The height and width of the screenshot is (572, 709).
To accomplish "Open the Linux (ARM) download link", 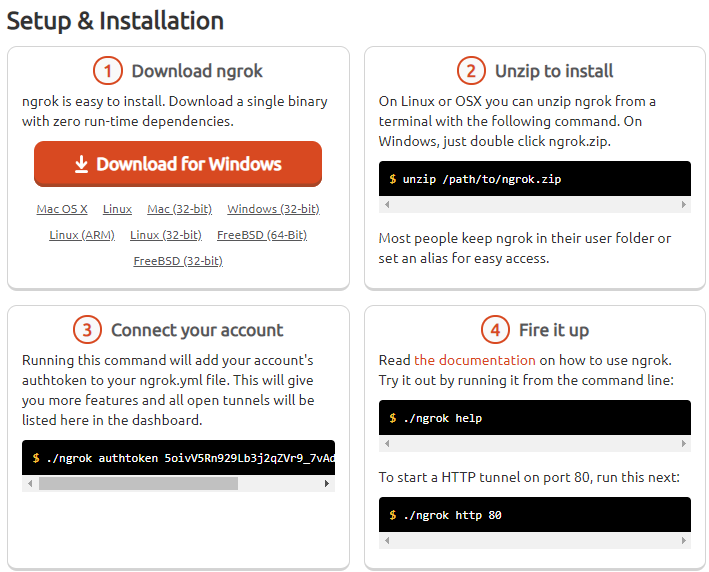I will tap(82, 235).
